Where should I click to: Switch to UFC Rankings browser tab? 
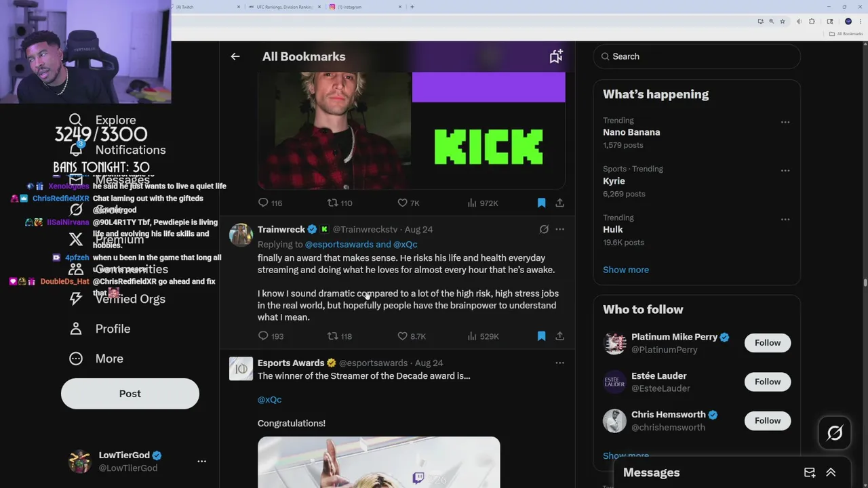pyautogui.click(x=284, y=7)
